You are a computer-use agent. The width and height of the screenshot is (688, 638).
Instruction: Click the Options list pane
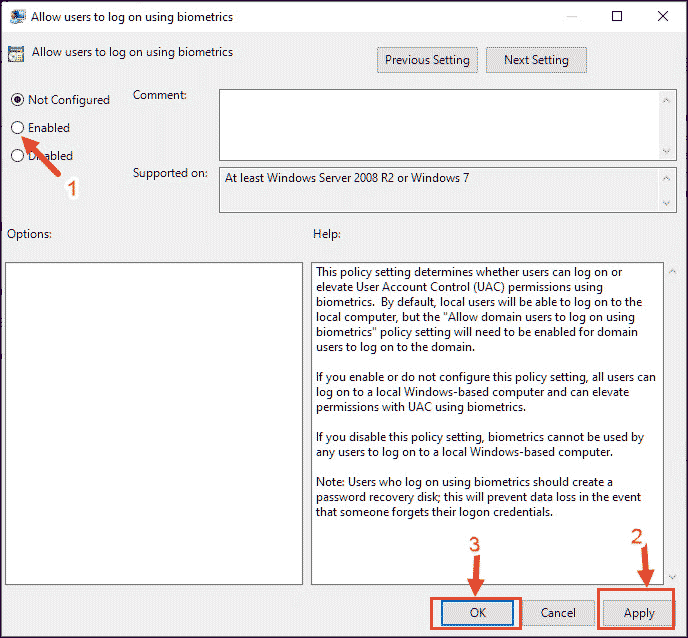point(154,423)
